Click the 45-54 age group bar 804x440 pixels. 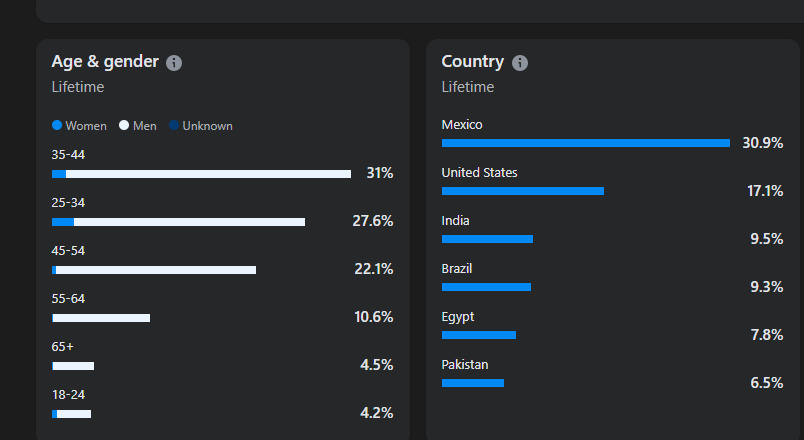(154, 270)
